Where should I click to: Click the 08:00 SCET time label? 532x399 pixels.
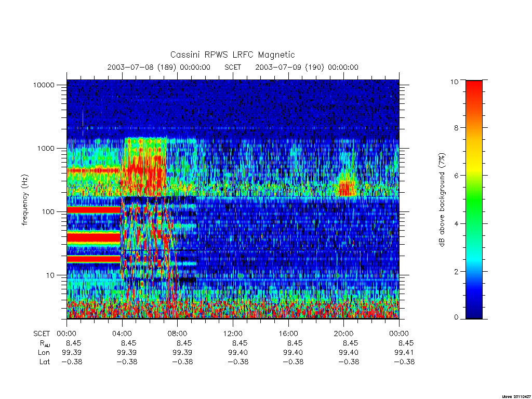point(178,334)
